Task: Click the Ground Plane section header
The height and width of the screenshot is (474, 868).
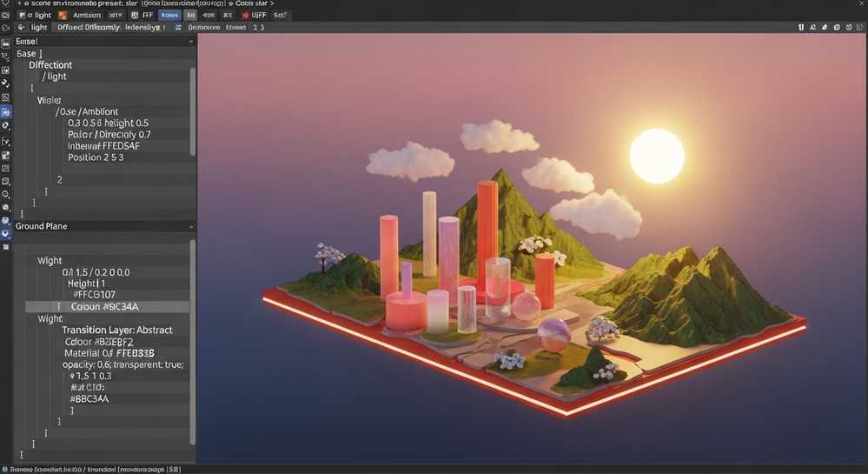Action: [42, 226]
